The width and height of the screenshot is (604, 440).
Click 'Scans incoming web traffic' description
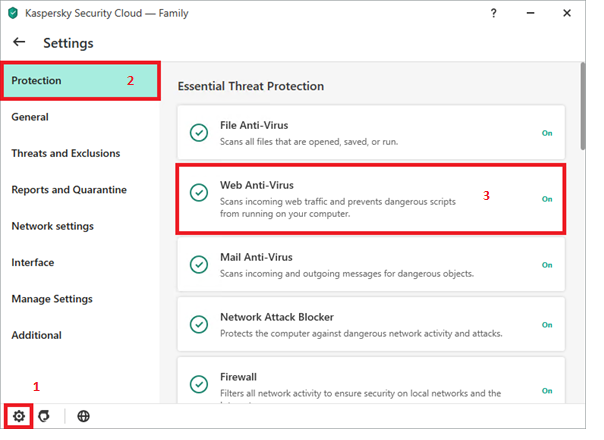[338, 208]
